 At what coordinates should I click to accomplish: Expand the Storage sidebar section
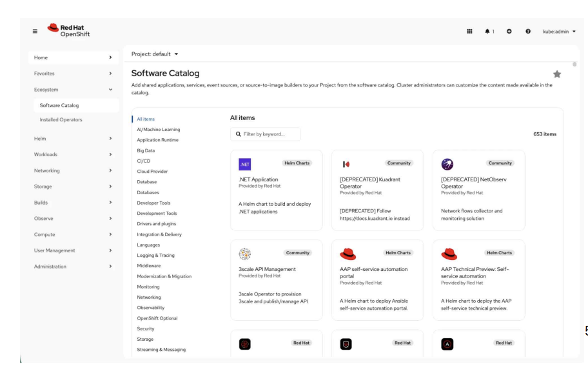pos(73,186)
